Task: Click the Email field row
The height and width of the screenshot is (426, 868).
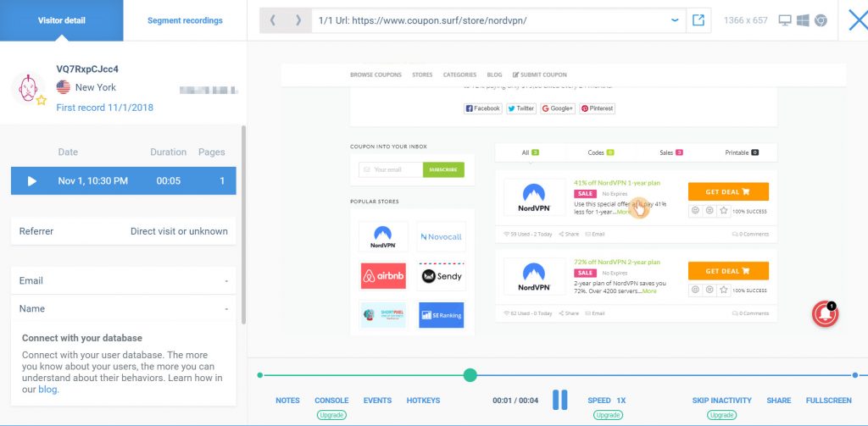Action: click(x=124, y=280)
